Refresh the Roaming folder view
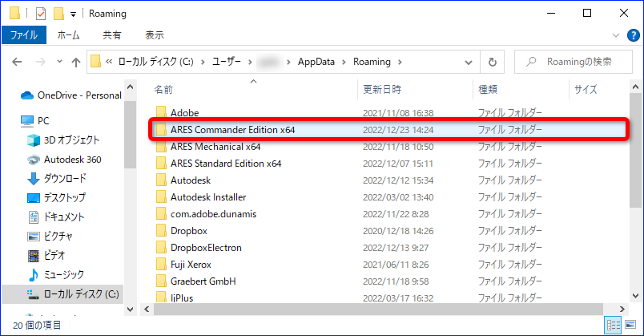Image resolution: width=644 pixels, height=336 pixels. point(492,62)
